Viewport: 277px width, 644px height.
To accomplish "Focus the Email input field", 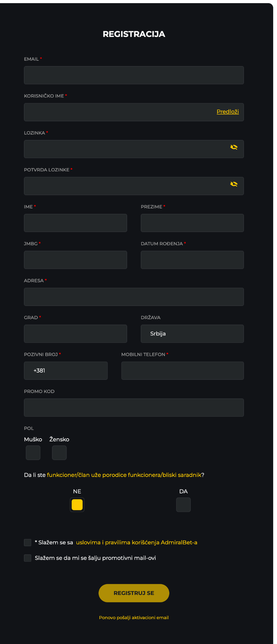I will [x=134, y=75].
